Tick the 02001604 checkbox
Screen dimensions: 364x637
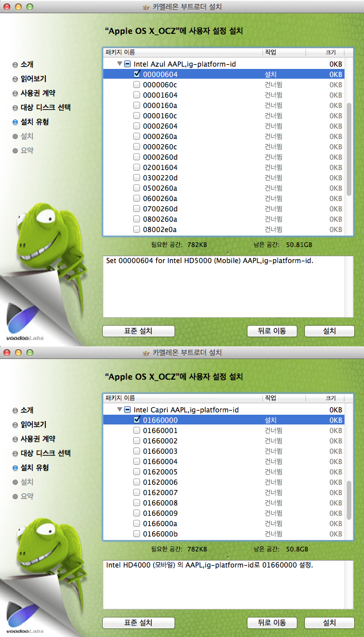coord(137,167)
